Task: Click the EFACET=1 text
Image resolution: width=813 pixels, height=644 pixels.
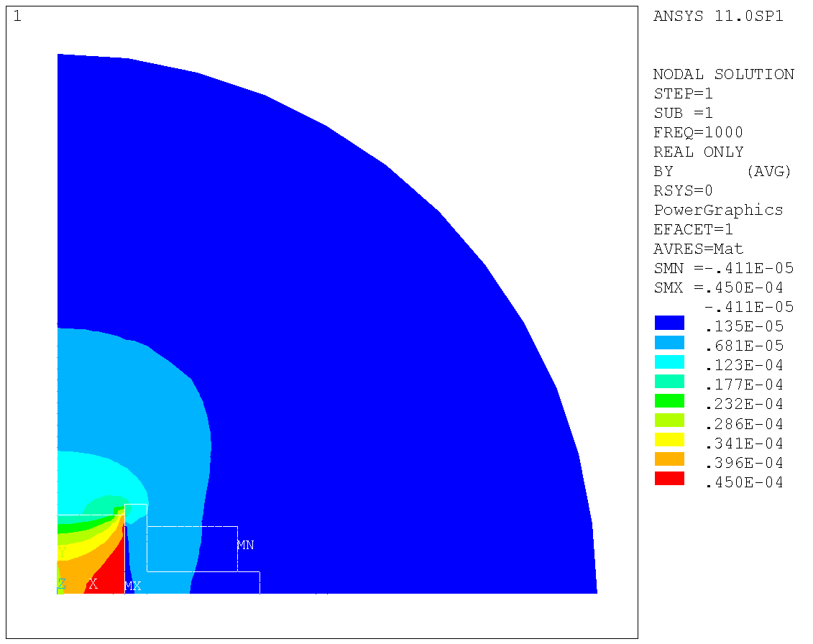Action: click(x=693, y=229)
